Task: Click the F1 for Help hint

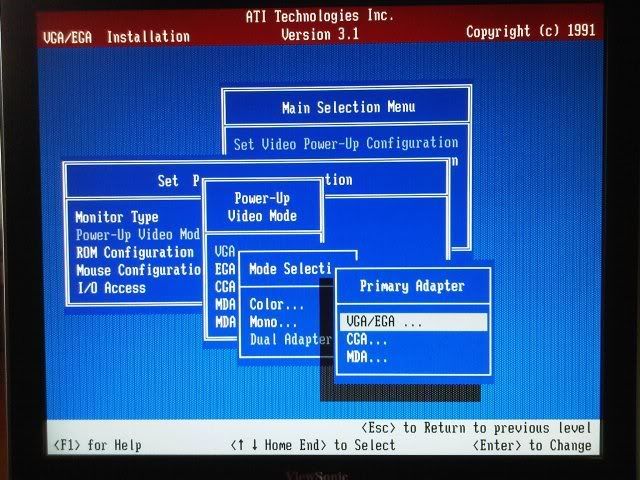Action: [x=98, y=445]
